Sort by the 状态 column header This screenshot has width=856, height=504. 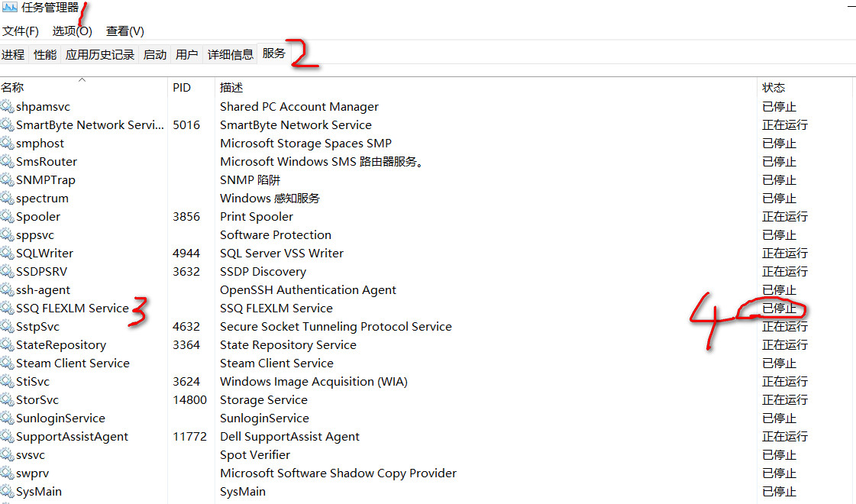pos(774,88)
